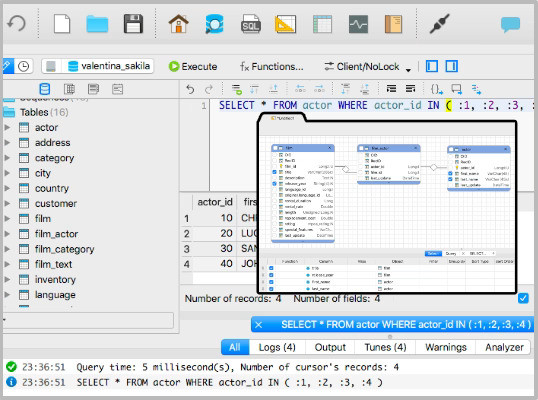
Task: Open the notebook documentation icon
Action: click(x=393, y=24)
